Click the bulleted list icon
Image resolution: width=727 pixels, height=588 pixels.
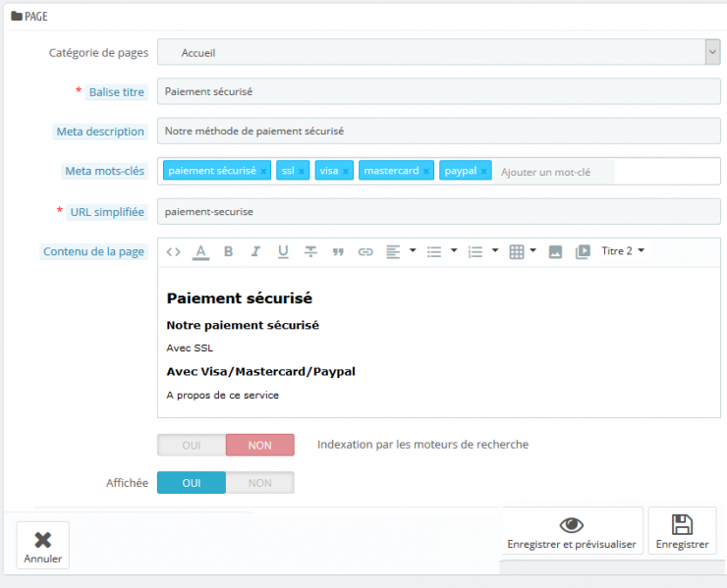click(434, 251)
